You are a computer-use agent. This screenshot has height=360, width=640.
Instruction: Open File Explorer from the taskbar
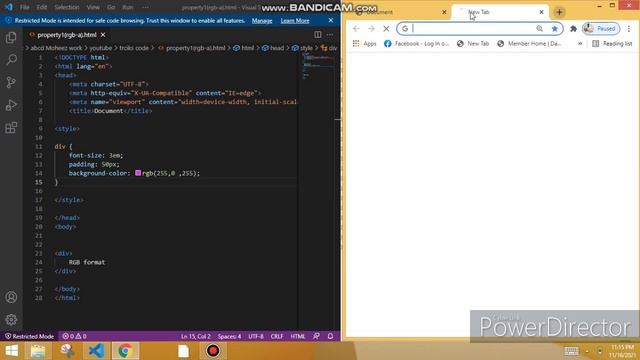(38, 351)
